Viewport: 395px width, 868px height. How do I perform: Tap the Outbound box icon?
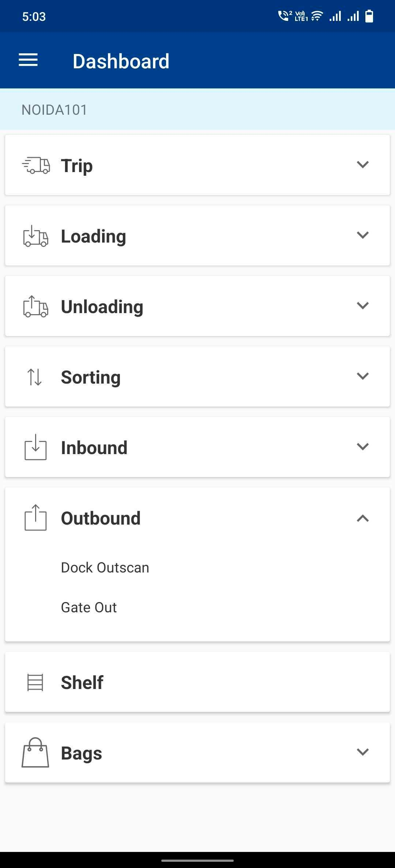(35, 518)
